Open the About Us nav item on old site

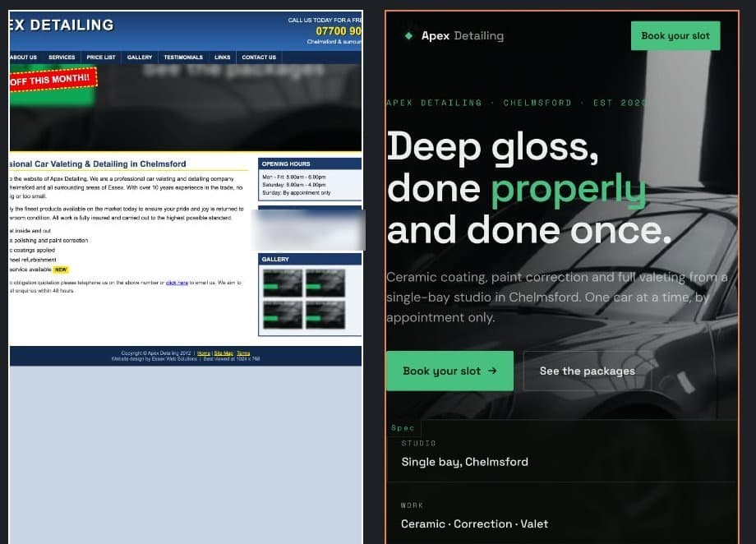pyautogui.click(x=23, y=58)
